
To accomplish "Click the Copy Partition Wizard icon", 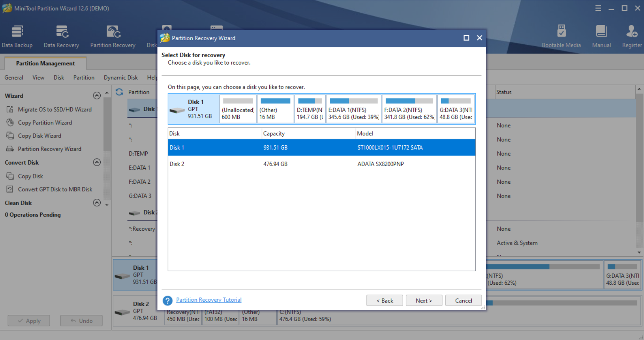I will pyautogui.click(x=10, y=122).
